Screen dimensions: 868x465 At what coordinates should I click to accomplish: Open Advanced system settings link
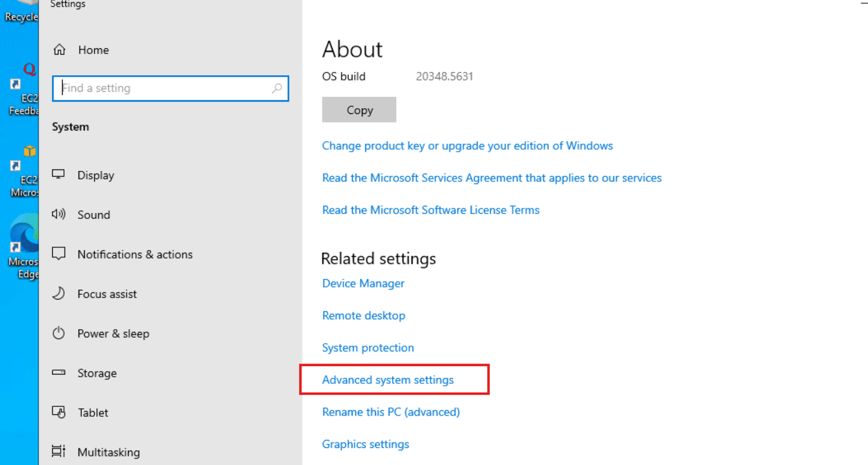click(388, 380)
